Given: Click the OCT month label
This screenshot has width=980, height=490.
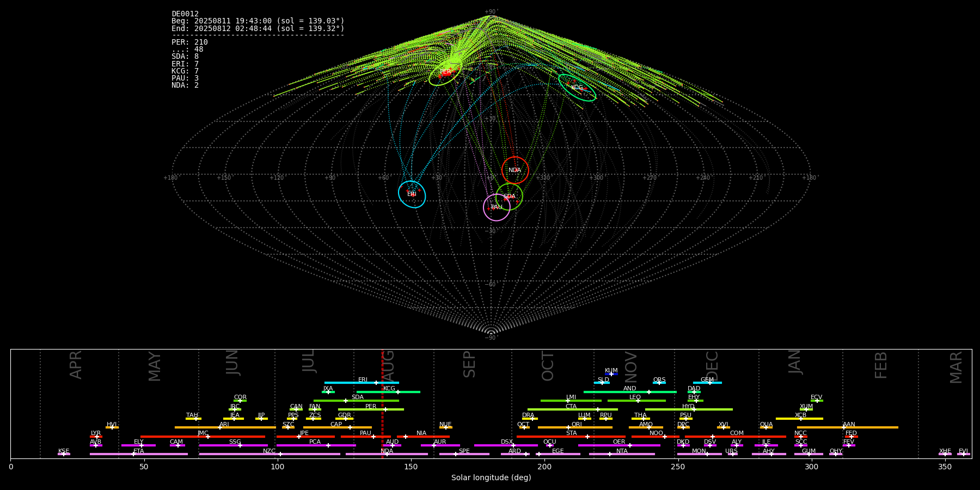Looking at the screenshot, I should [548, 366].
